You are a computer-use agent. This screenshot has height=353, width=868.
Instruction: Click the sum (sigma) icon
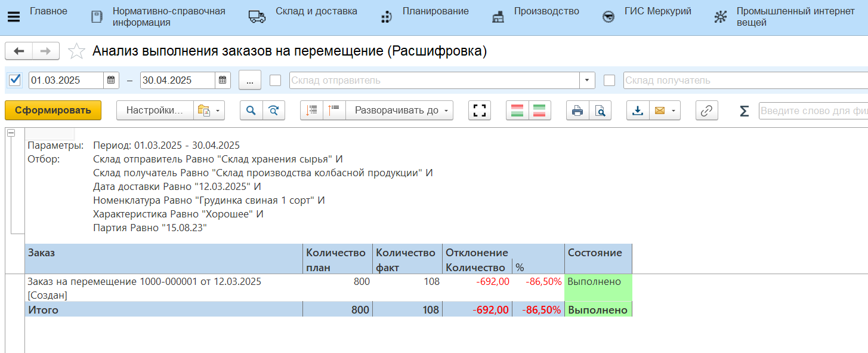[x=744, y=110]
